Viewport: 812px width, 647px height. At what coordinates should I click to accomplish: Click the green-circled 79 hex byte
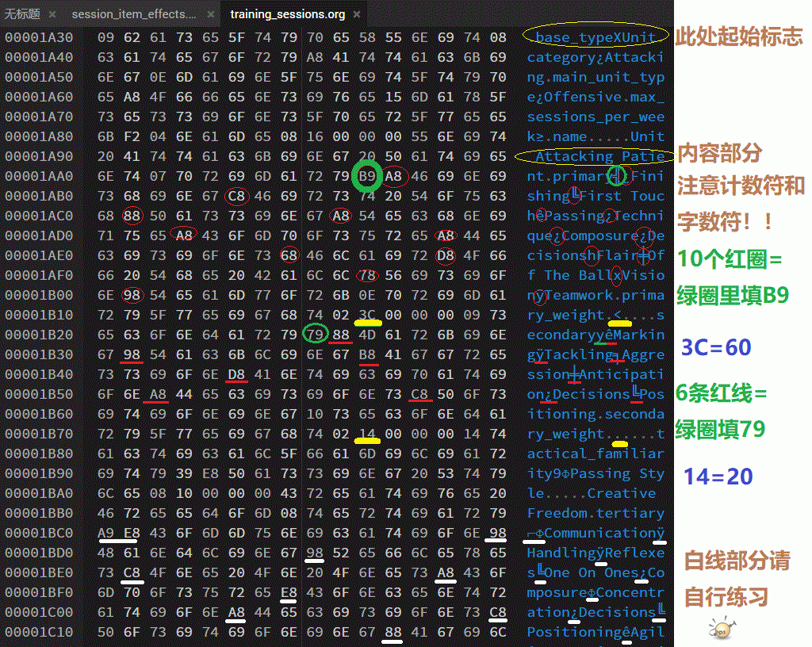click(x=315, y=335)
